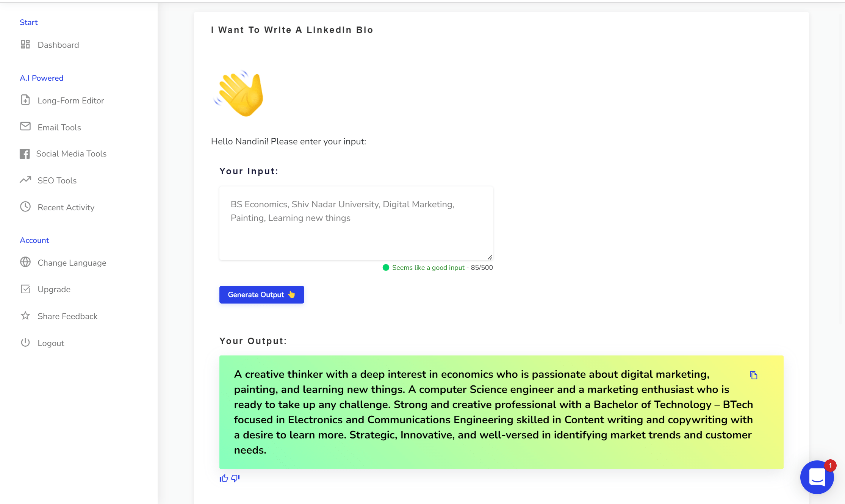
Task: Click the Change Language globe icon
Action: (25, 262)
